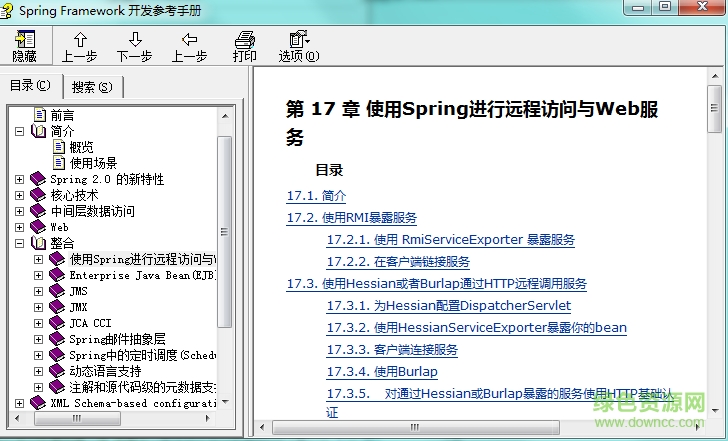Click the book icon beside 核心技术
This screenshot has width=728, height=441.
[x=38, y=195]
